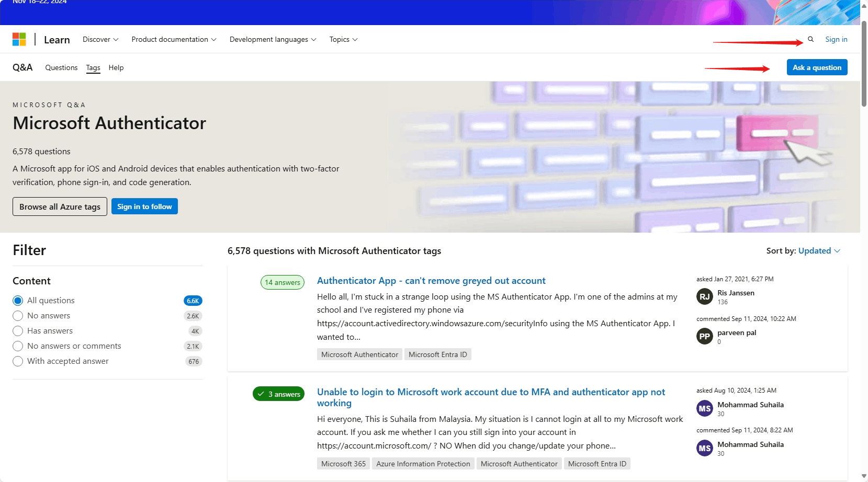Click the Microsoft logo icon
Screen dimensions: 868x482
point(19,39)
